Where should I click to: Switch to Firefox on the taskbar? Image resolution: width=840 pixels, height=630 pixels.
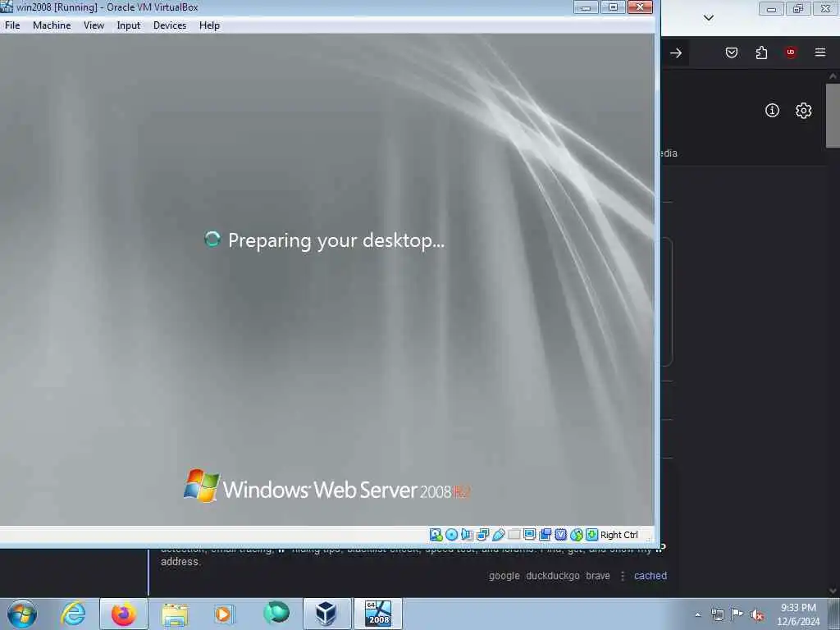pos(124,614)
